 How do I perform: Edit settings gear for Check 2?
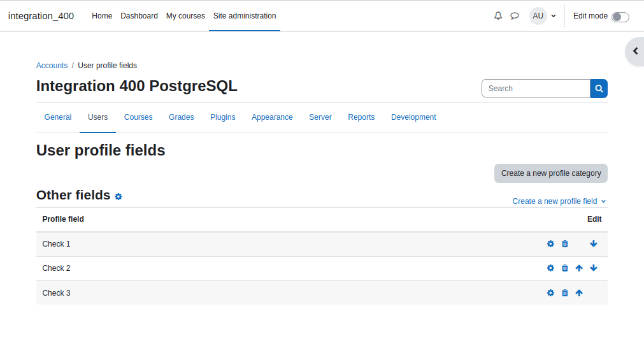[x=550, y=268]
